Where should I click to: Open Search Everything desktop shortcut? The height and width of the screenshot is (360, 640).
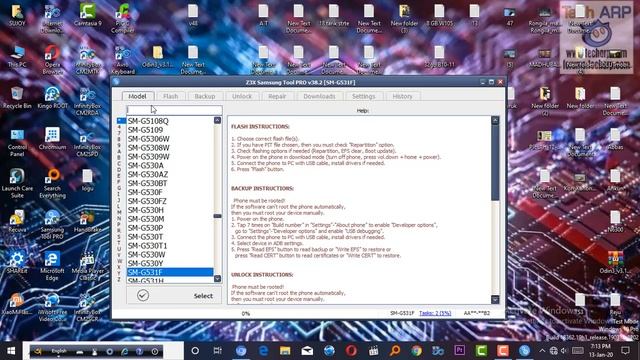point(52,184)
